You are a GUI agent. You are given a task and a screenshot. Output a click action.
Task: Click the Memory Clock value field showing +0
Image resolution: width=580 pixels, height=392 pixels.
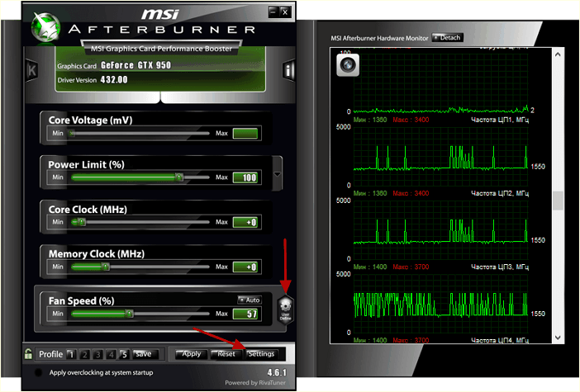tap(245, 267)
